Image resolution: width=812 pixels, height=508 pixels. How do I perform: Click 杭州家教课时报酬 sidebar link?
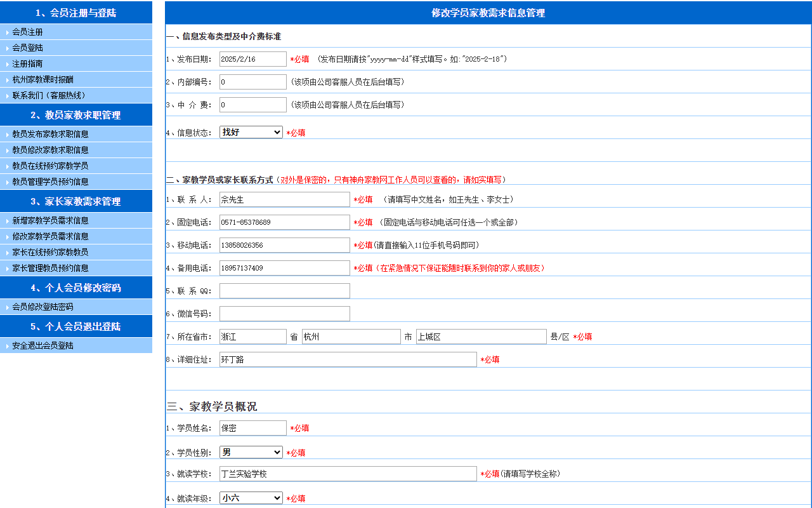click(43, 79)
